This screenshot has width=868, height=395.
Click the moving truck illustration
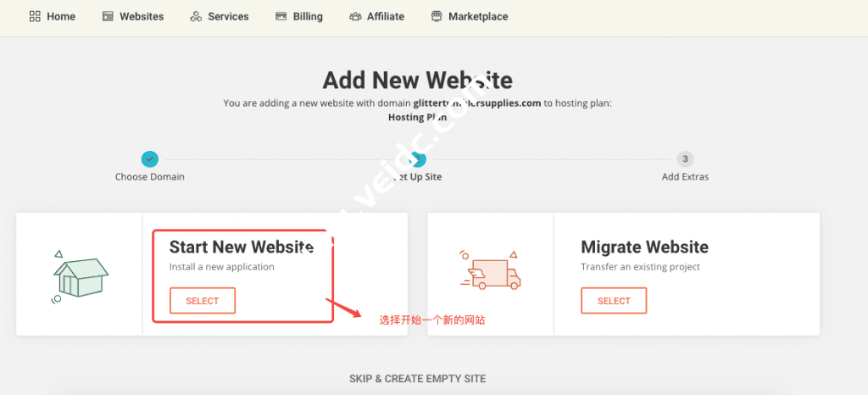click(491, 270)
